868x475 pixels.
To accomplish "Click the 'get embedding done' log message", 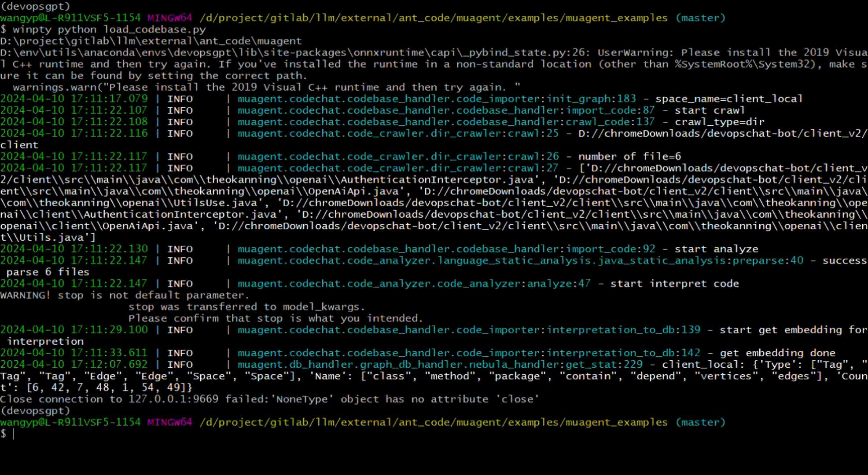I will (x=777, y=353).
